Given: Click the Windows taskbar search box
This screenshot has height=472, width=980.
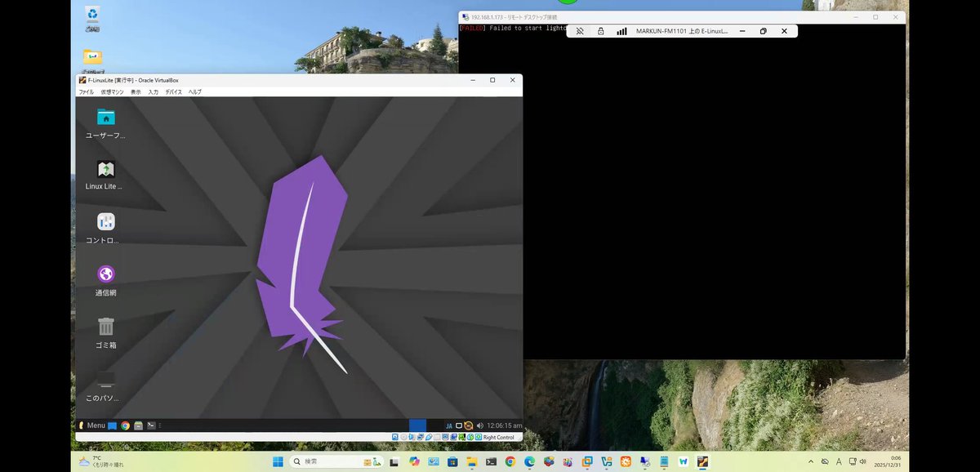Looking at the screenshot, I should (336, 461).
